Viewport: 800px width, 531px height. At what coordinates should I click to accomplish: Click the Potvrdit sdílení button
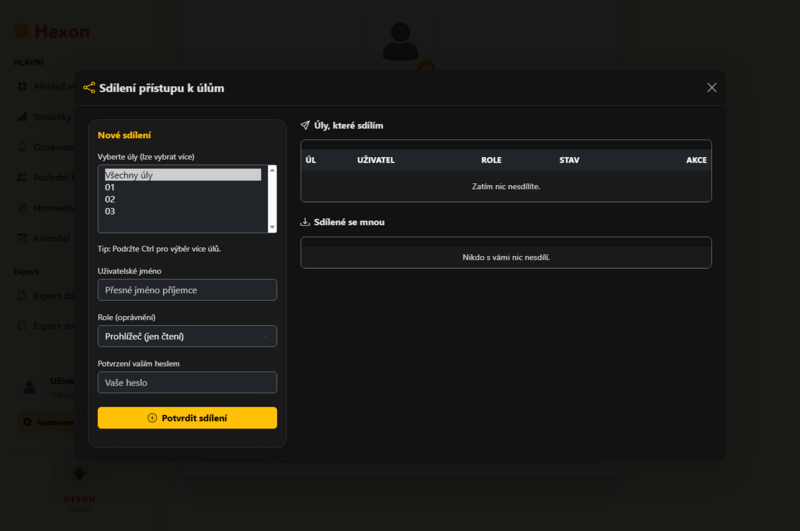point(187,418)
